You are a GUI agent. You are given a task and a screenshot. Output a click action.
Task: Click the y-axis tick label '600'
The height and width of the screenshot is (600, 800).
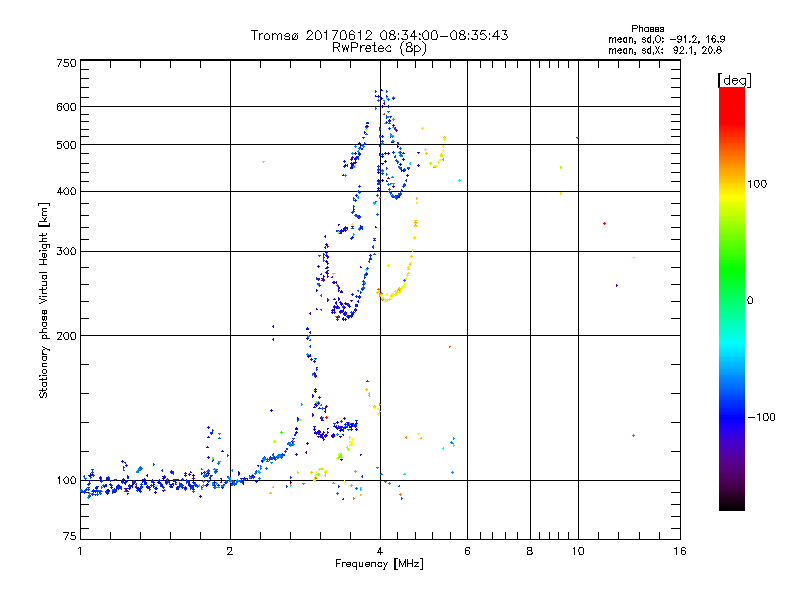66,107
